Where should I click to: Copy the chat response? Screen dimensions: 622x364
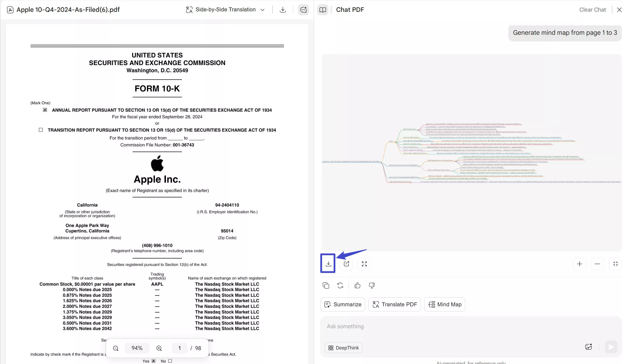(x=326, y=285)
